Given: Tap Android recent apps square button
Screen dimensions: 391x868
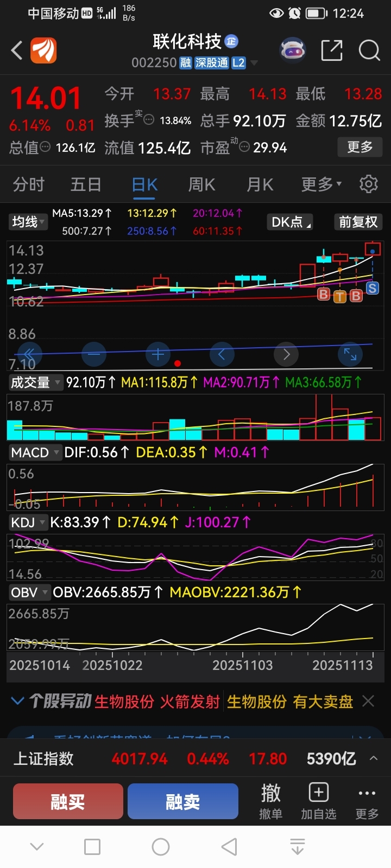Looking at the screenshot, I should point(92,847).
